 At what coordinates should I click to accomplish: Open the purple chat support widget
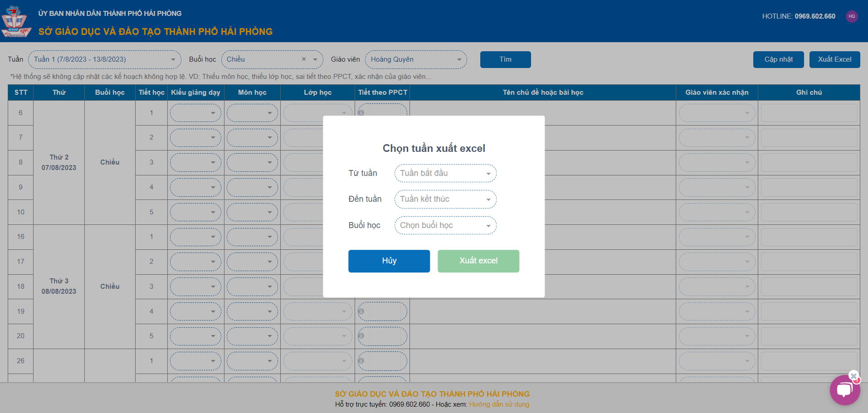coord(844,390)
